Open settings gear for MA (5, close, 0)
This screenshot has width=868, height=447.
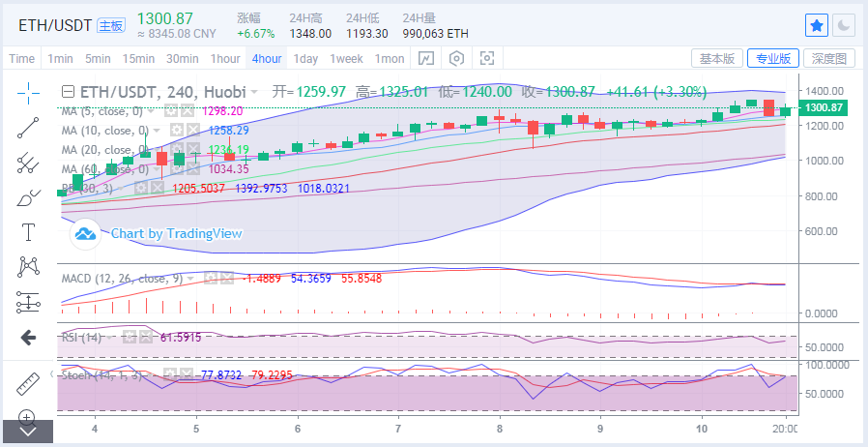point(171,111)
